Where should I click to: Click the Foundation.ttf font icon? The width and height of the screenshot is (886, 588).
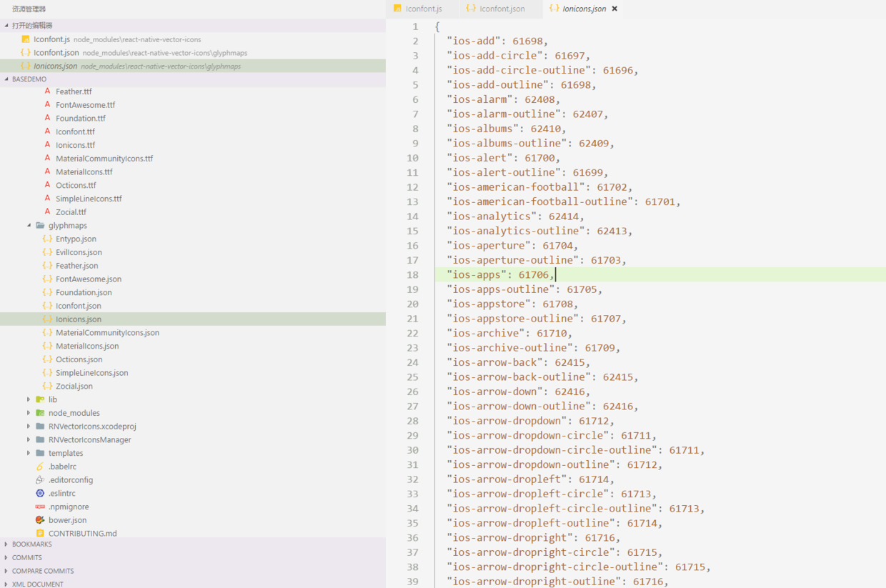coord(48,118)
